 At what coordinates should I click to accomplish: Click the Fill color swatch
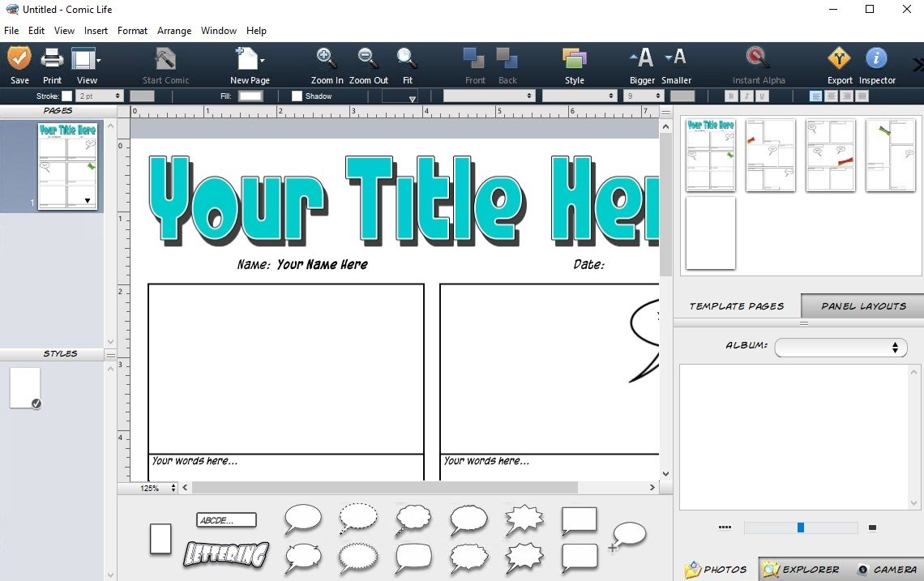(250, 96)
